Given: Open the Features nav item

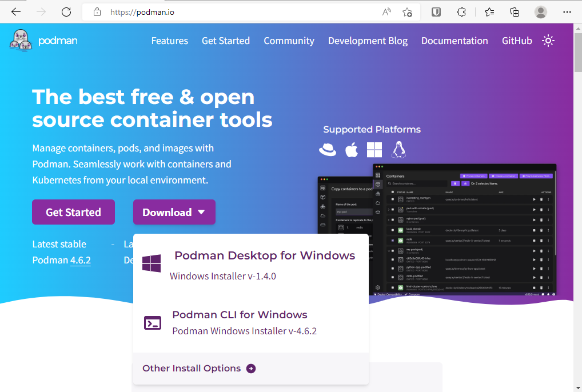Looking at the screenshot, I should (170, 41).
